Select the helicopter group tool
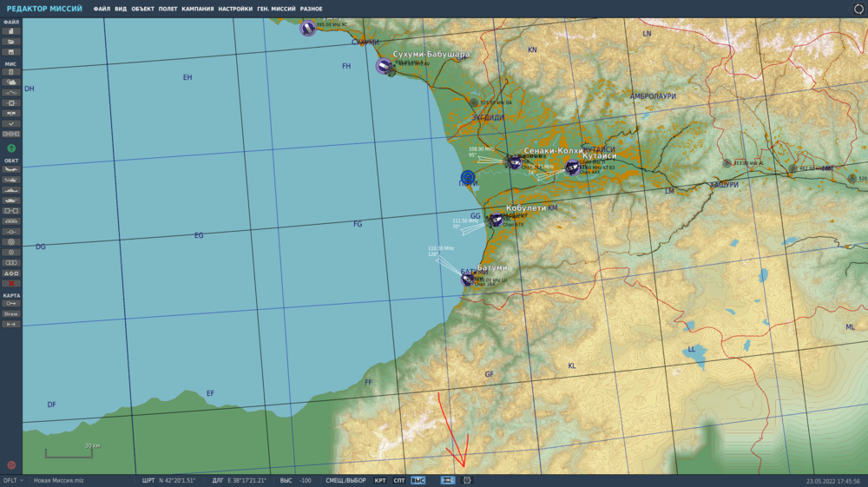The height and width of the screenshot is (487, 868). (x=11, y=180)
